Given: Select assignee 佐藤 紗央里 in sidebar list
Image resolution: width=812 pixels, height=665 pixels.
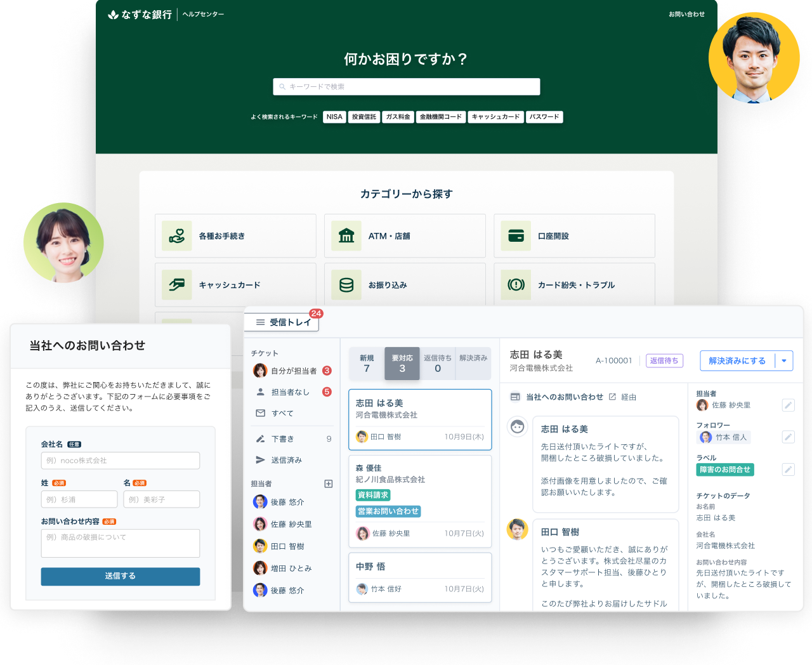Looking at the screenshot, I should click(x=283, y=524).
